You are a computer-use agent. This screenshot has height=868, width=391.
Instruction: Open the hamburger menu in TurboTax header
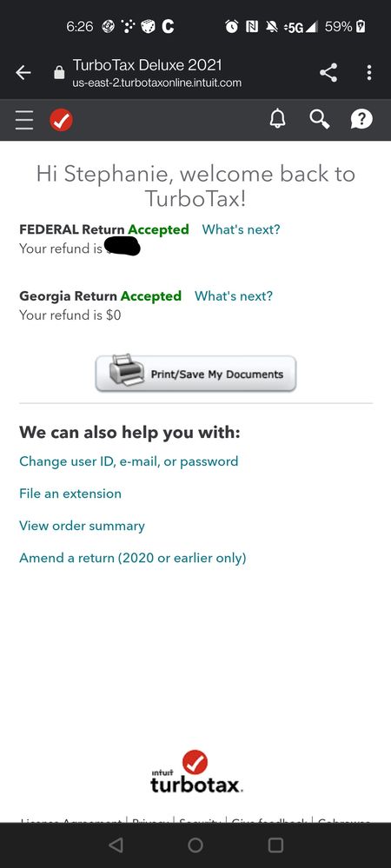(x=24, y=120)
